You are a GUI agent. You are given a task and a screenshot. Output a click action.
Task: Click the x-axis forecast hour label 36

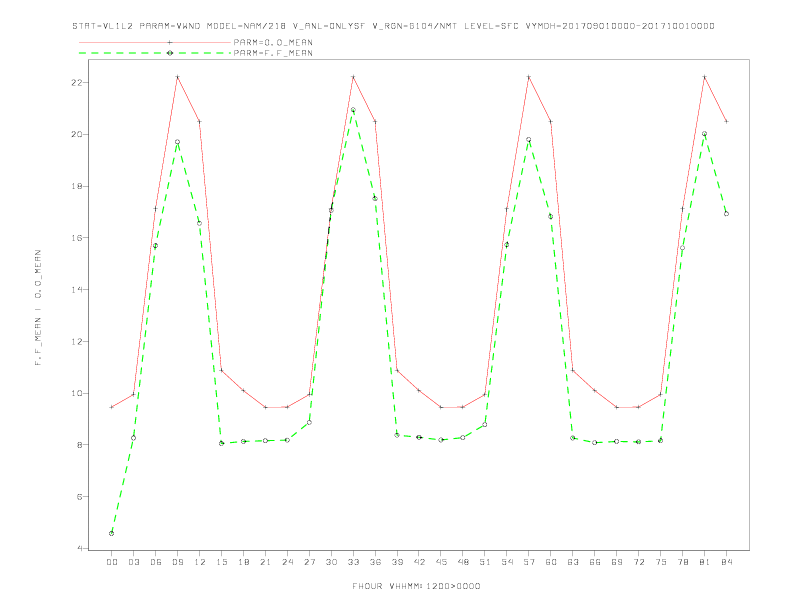375,562
